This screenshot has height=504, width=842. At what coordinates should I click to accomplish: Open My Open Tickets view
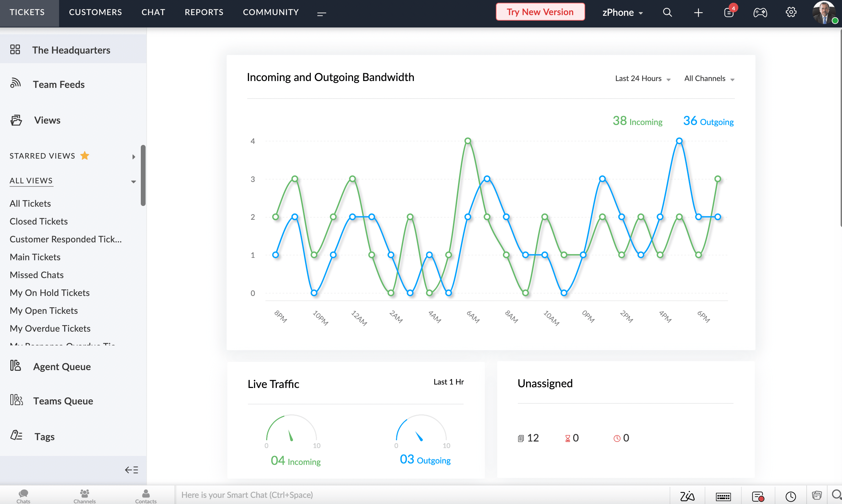click(44, 310)
